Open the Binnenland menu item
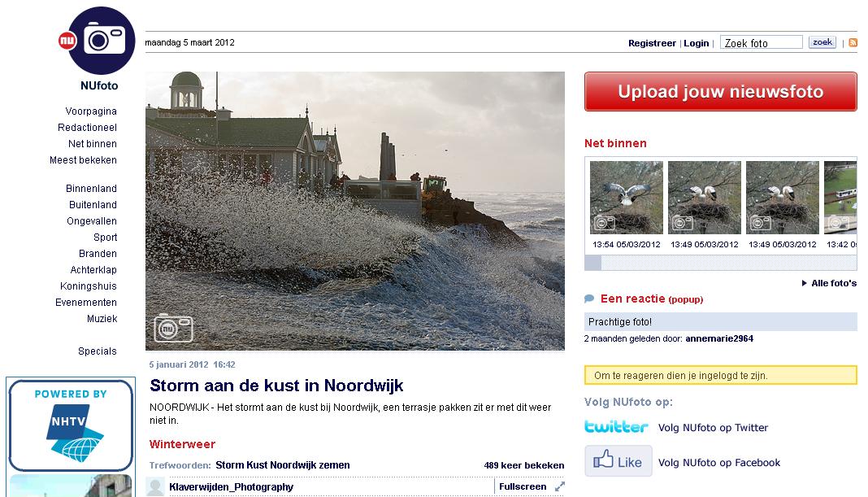 [91, 189]
